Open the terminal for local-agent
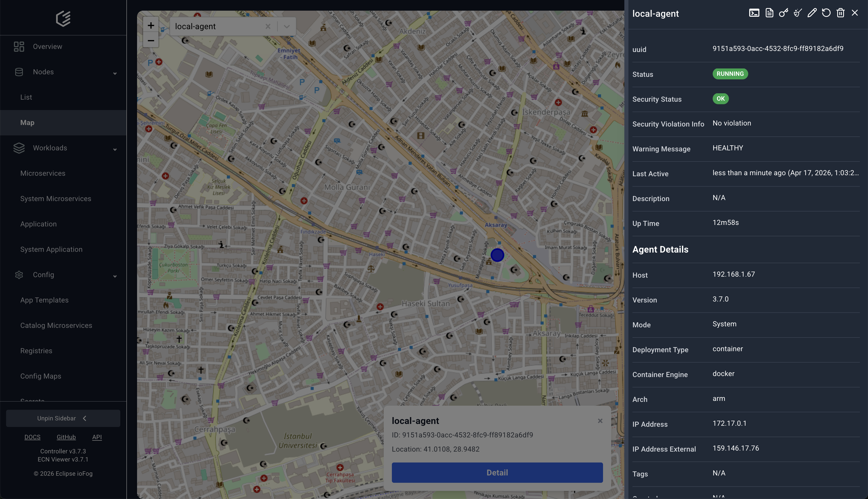The height and width of the screenshot is (499, 868). (x=754, y=13)
